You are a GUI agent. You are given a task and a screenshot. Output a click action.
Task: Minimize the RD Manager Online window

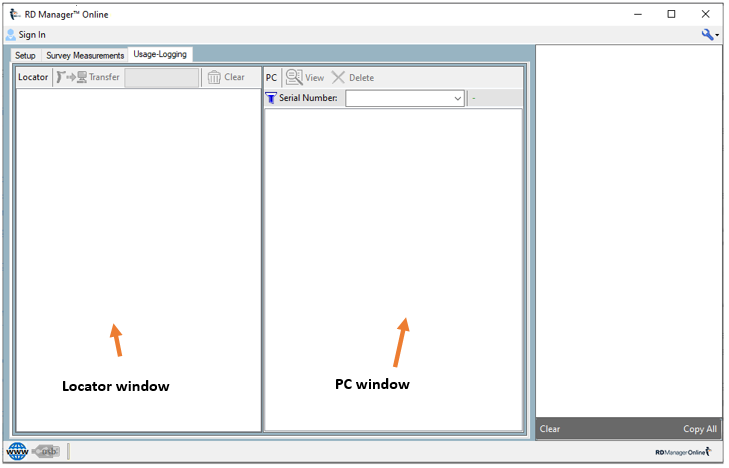[x=638, y=14]
